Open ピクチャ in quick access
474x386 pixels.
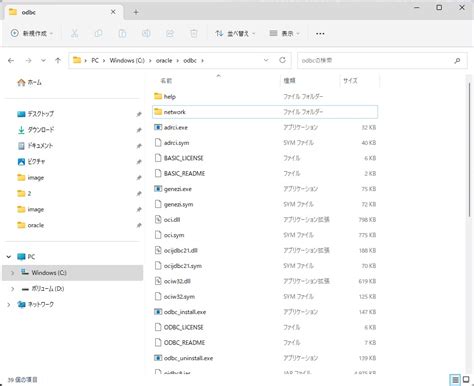[x=31, y=162]
